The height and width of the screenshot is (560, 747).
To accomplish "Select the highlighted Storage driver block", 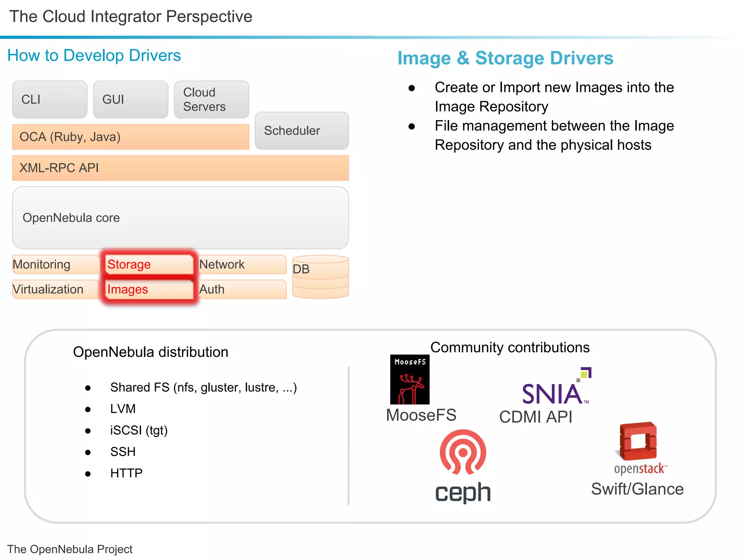I will tap(149, 264).
